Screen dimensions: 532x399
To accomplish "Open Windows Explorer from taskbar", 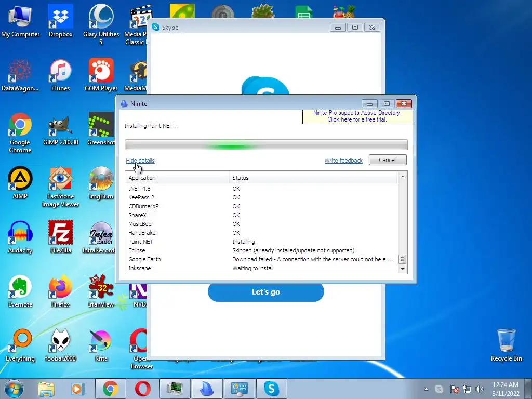I will (x=46, y=389).
